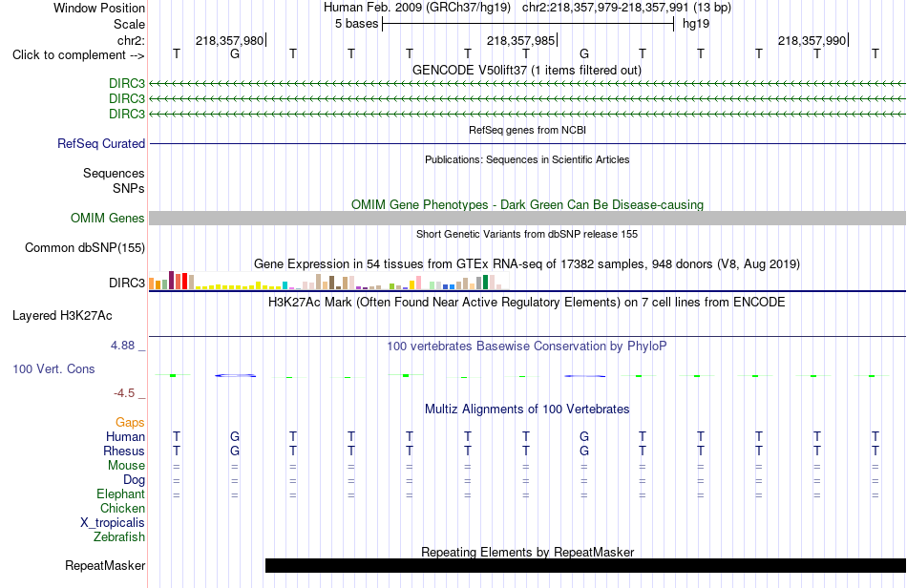
Task: Click the "Window Position" track label
Action: (99, 8)
